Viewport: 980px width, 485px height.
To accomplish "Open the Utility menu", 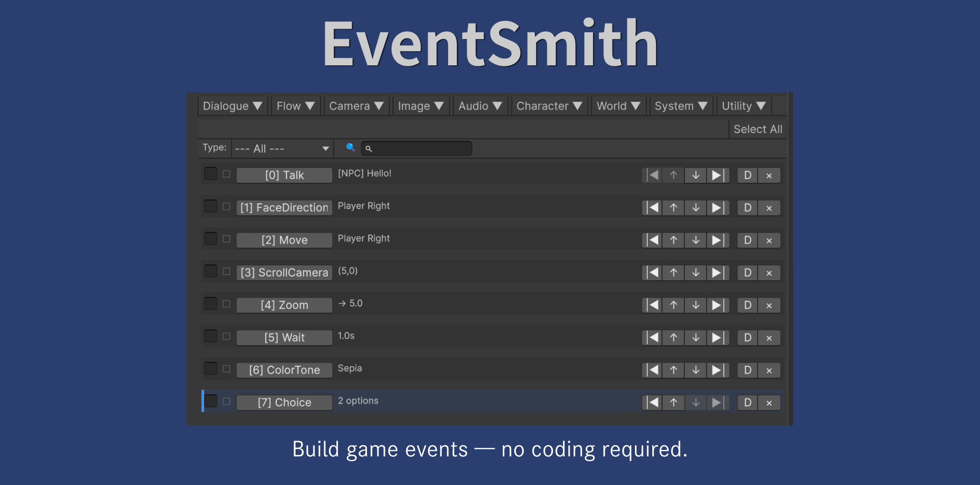I will pos(744,106).
